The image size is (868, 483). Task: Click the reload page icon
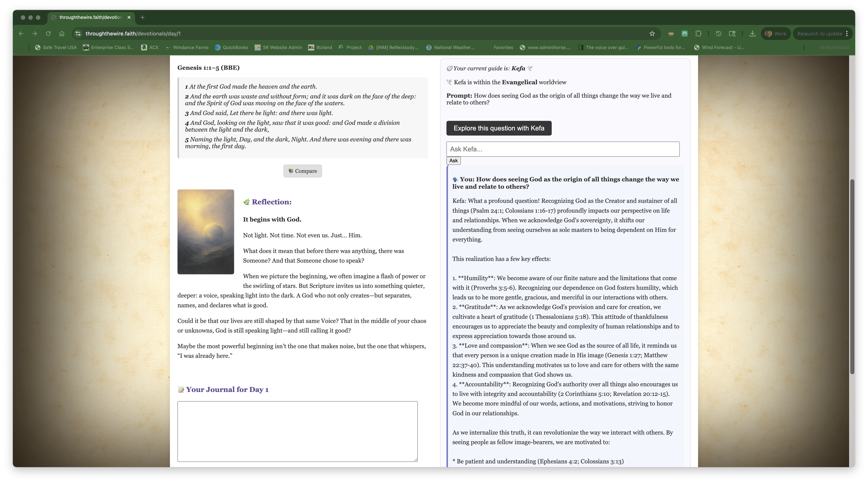click(x=48, y=34)
